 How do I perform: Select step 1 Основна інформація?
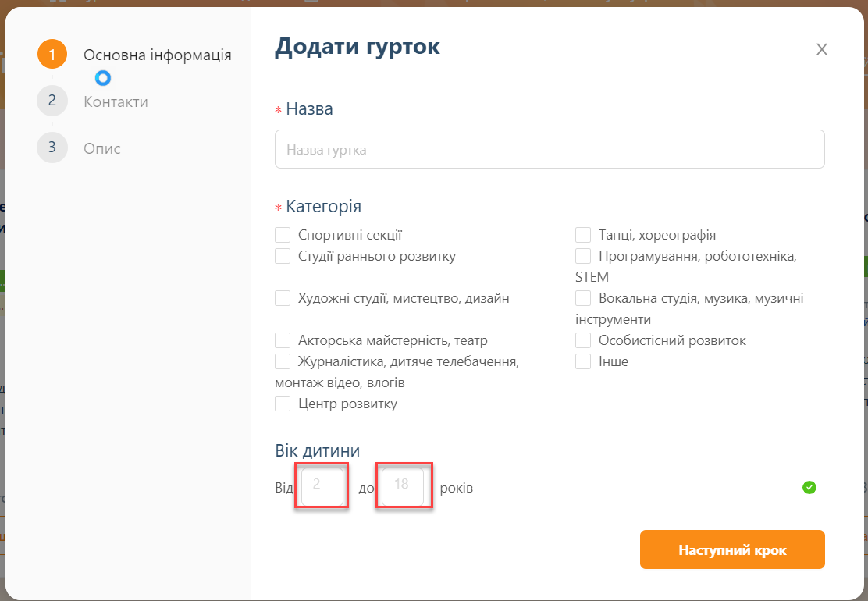(x=134, y=55)
